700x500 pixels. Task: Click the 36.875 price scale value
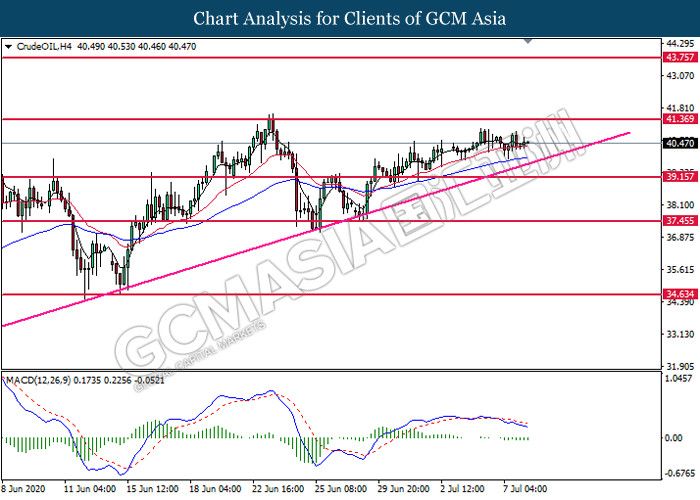coord(680,237)
